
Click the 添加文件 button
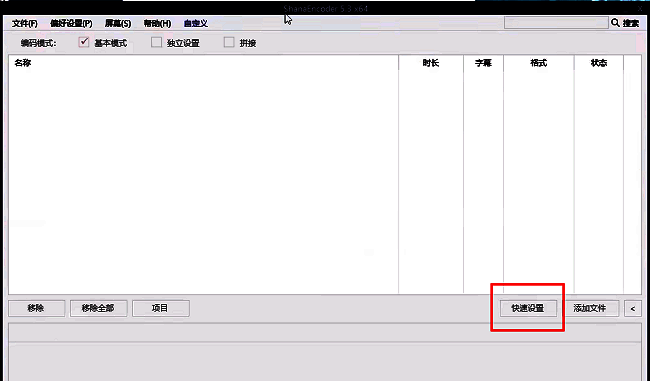(x=590, y=308)
